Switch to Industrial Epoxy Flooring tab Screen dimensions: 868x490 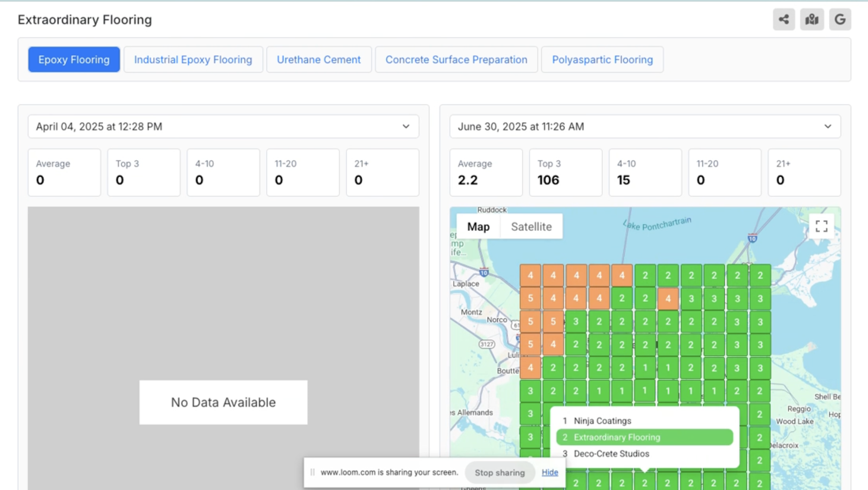pyautogui.click(x=193, y=59)
